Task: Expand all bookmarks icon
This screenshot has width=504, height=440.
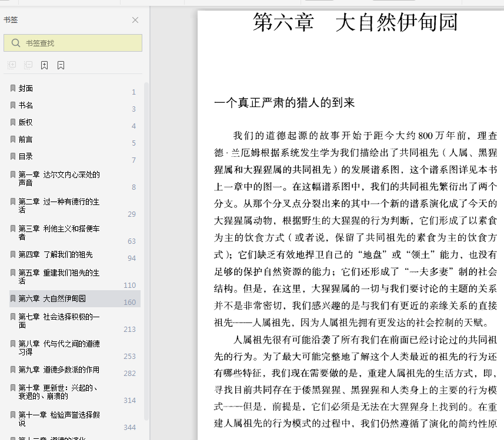Action: point(12,65)
